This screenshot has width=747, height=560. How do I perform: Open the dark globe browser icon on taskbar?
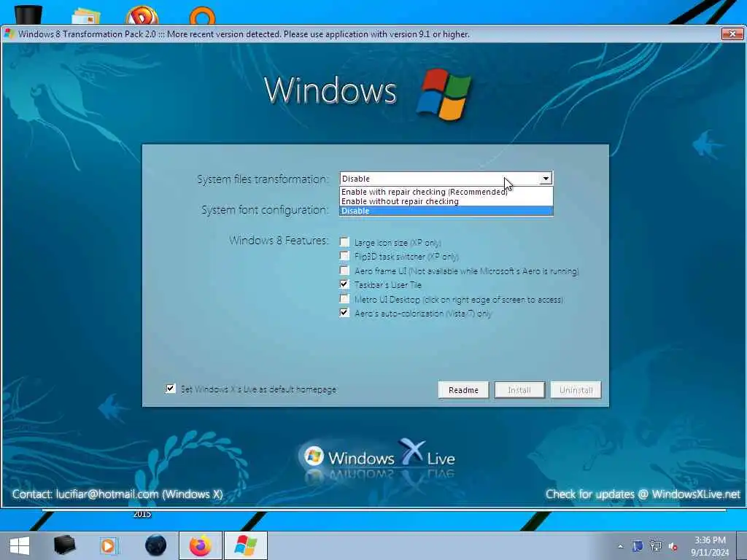(155, 545)
